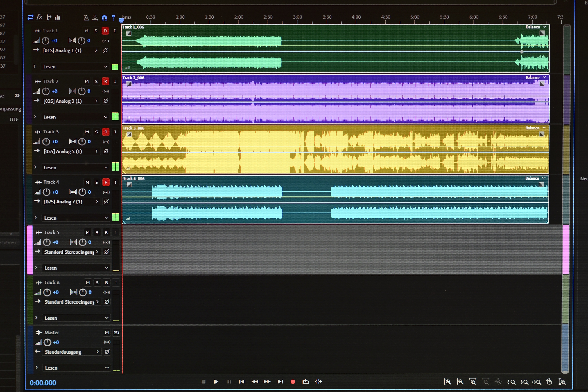Open the Inputs/Outputs view in track toolbar
Viewport: 588px width, 392px height.
click(x=30, y=17)
